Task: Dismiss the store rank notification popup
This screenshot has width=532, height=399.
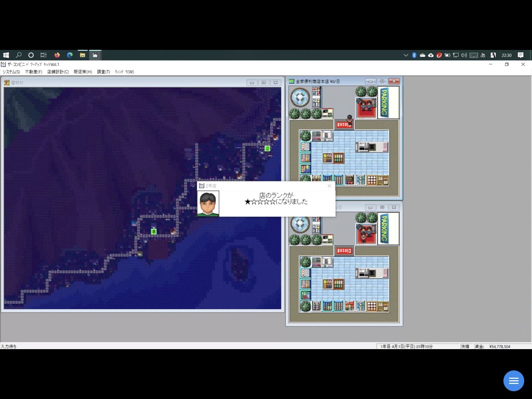Action: coord(329,186)
